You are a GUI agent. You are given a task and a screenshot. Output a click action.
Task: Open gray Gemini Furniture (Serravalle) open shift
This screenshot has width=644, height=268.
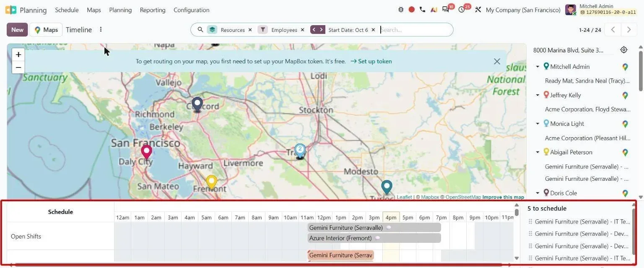[x=374, y=228]
